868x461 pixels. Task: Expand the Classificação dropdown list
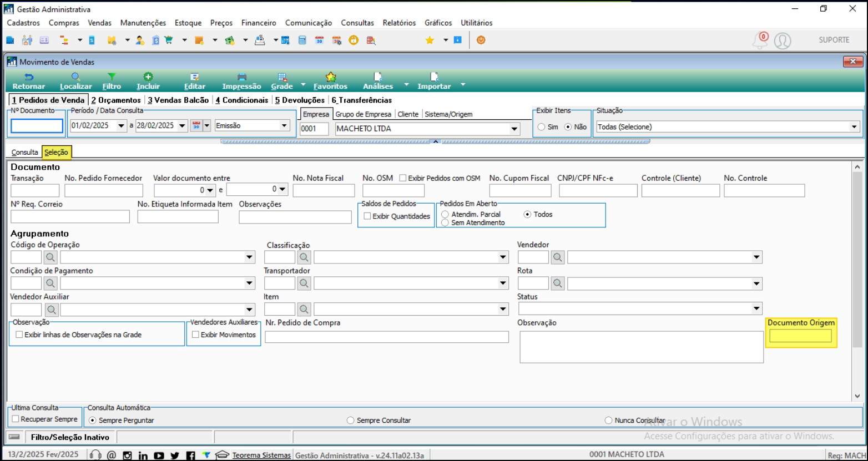(x=503, y=257)
